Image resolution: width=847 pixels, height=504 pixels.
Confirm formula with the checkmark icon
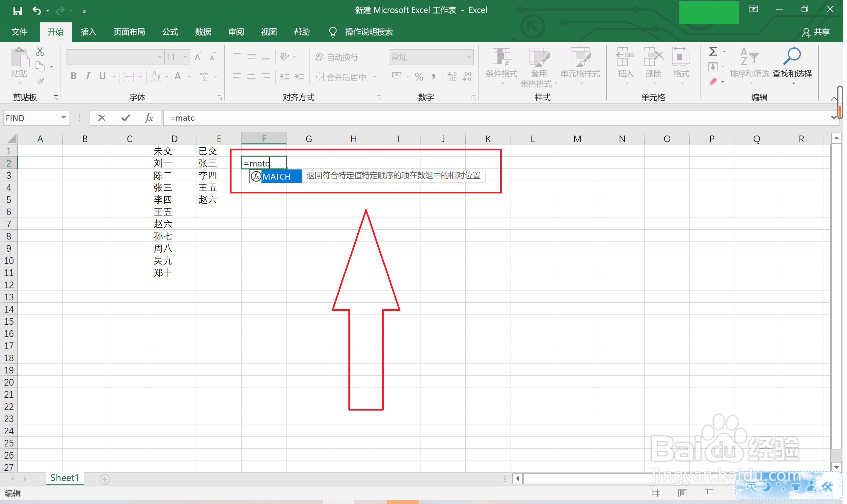coord(125,118)
